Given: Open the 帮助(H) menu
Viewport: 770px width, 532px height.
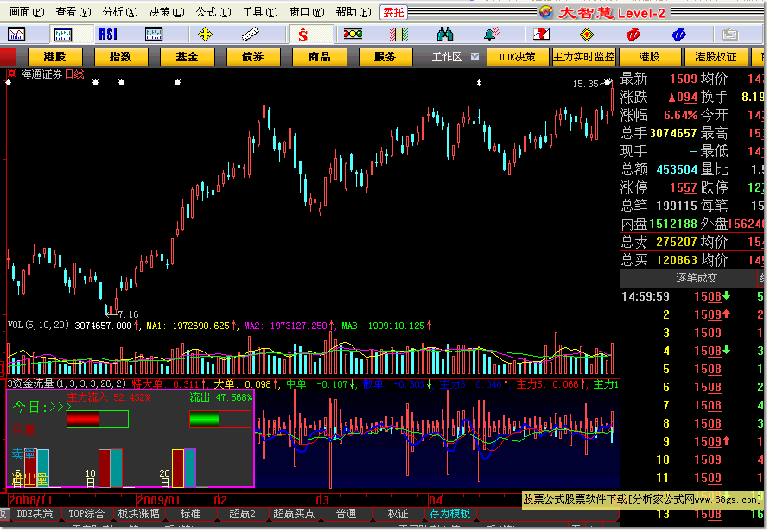Looking at the screenshot, I should pos(353,12).
